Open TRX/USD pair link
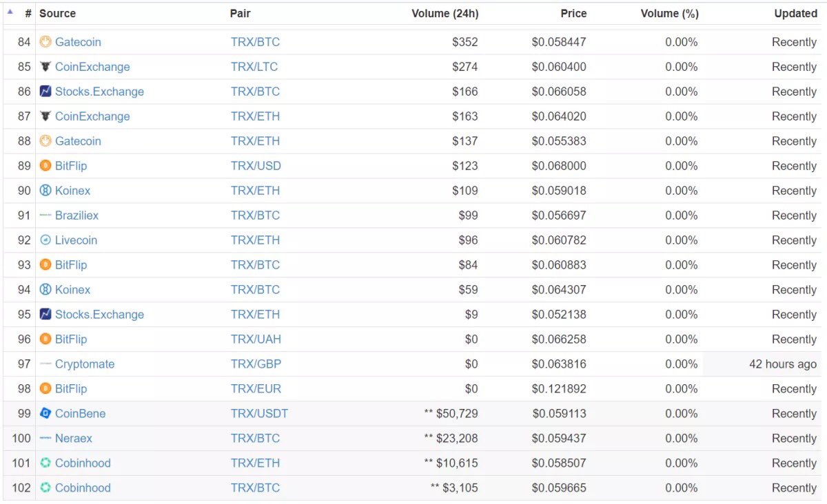The image size is (827, 504). tap(256, 166)
